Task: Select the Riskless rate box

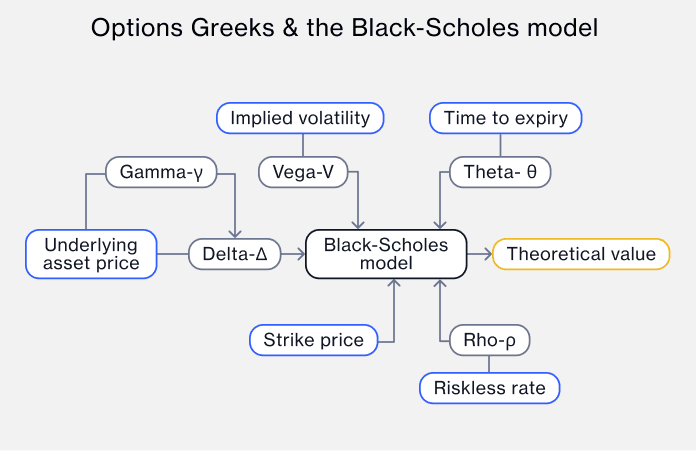Action: tap(490, 387)
